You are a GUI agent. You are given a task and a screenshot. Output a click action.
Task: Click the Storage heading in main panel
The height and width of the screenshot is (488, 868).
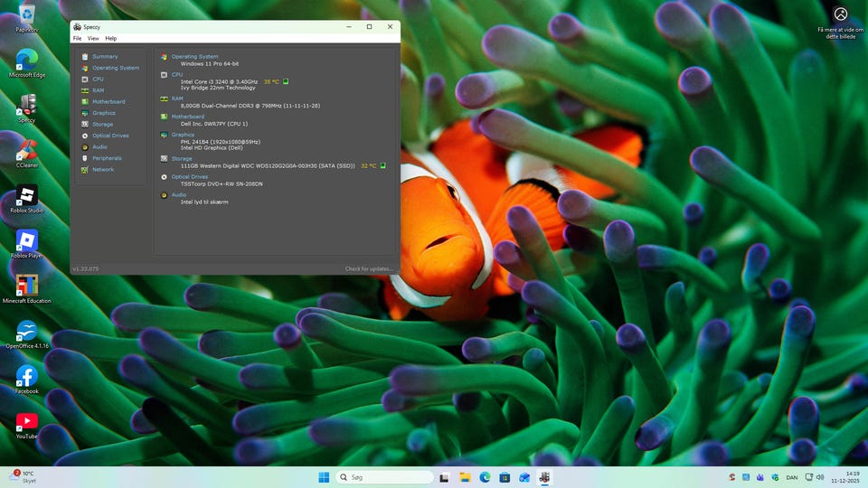pos(182,158)
